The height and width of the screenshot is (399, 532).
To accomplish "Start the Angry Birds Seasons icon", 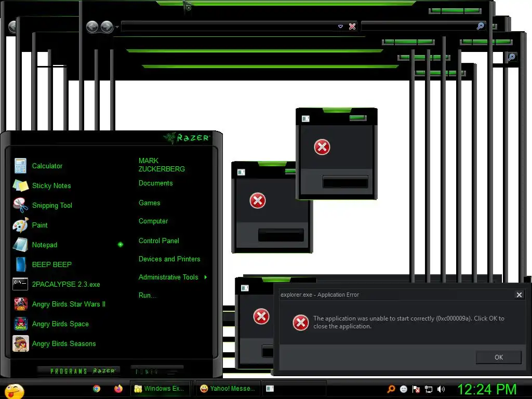I will pos(20,343).
